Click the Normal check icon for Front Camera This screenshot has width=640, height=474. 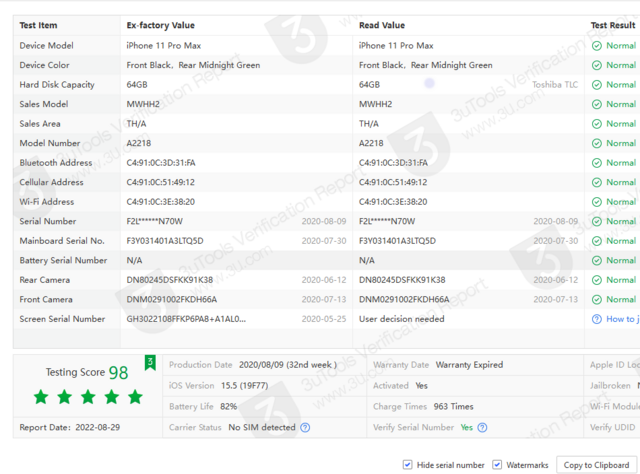point(597,300)
